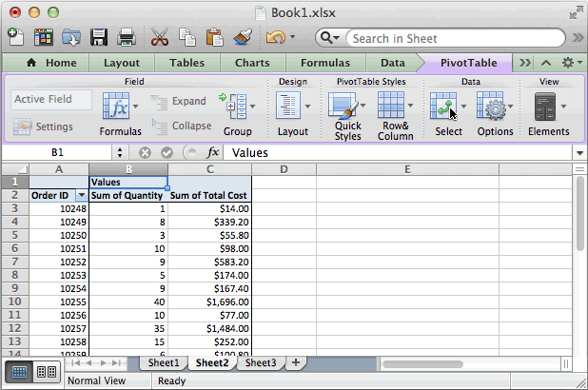Switch to Sheet3 tab
The width and height of the screenshot is (588, 390).
(x=261, y=363)
